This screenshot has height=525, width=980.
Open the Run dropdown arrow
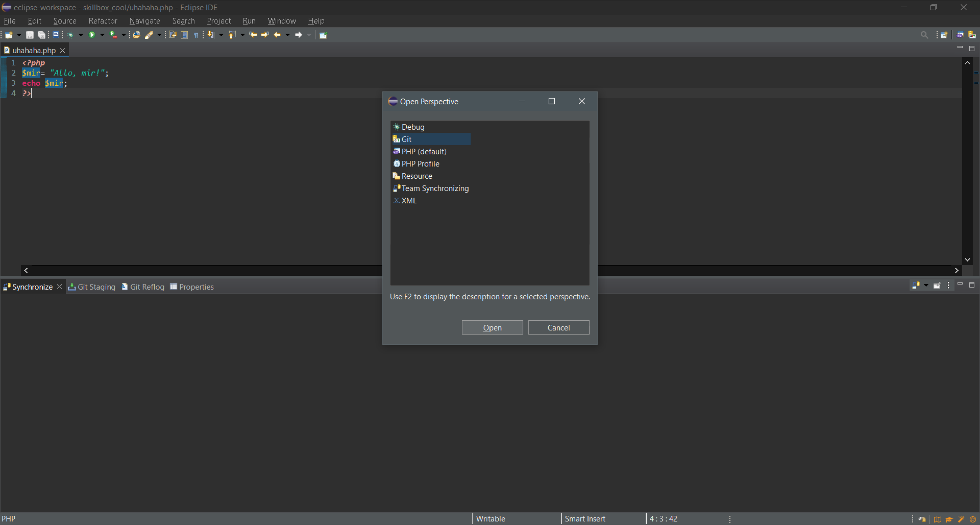coord(102,35)
